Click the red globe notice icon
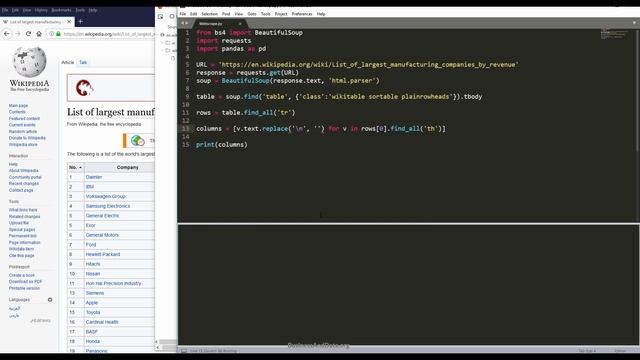The height and width of the screenshot is (360, 640). click(x=84, y=88)
